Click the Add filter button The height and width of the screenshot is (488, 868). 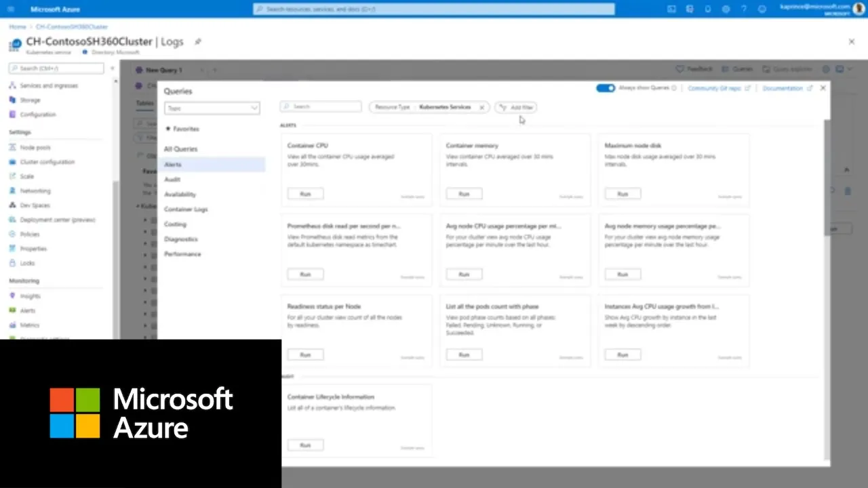[516, 107]
